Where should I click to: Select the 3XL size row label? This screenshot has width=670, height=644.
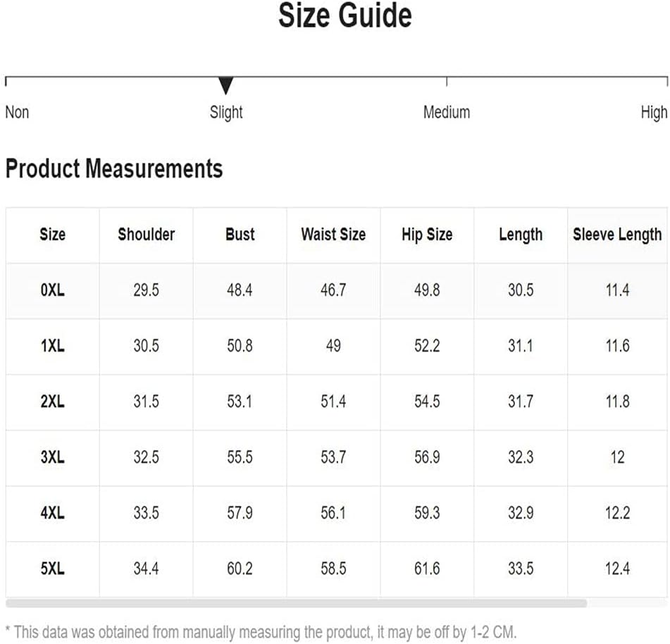53,457
